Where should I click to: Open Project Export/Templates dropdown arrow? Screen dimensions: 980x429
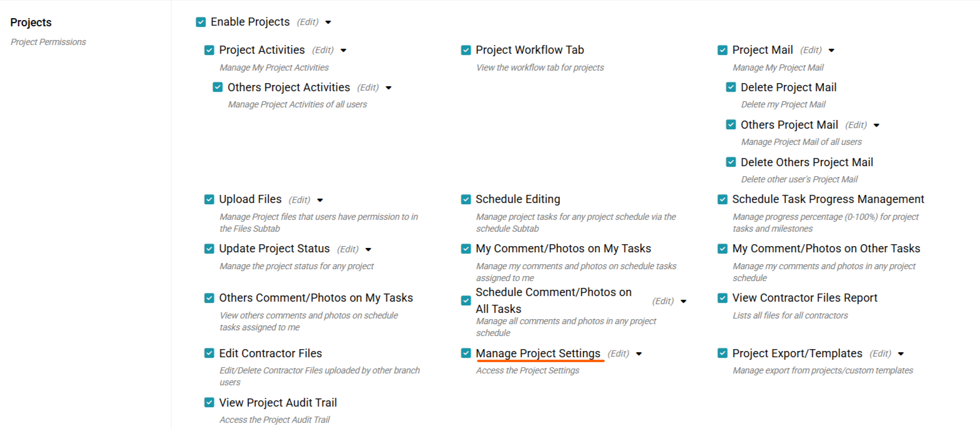click(901, 354)
